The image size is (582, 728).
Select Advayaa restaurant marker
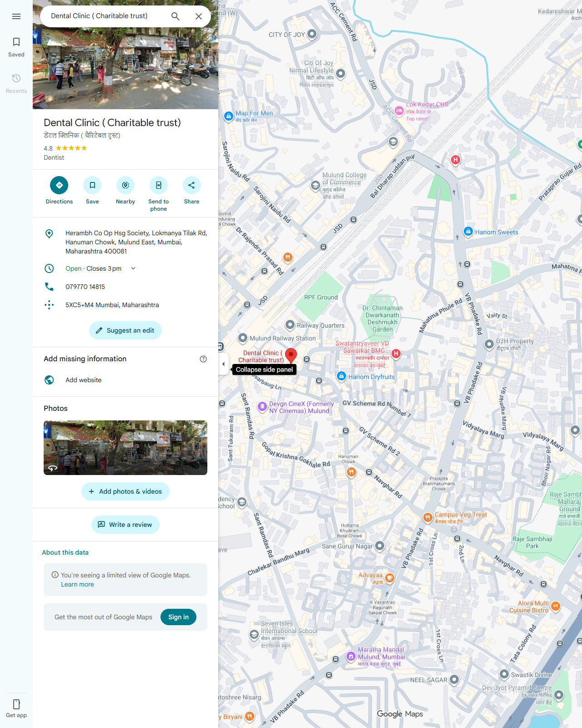(x=390, y=578)
